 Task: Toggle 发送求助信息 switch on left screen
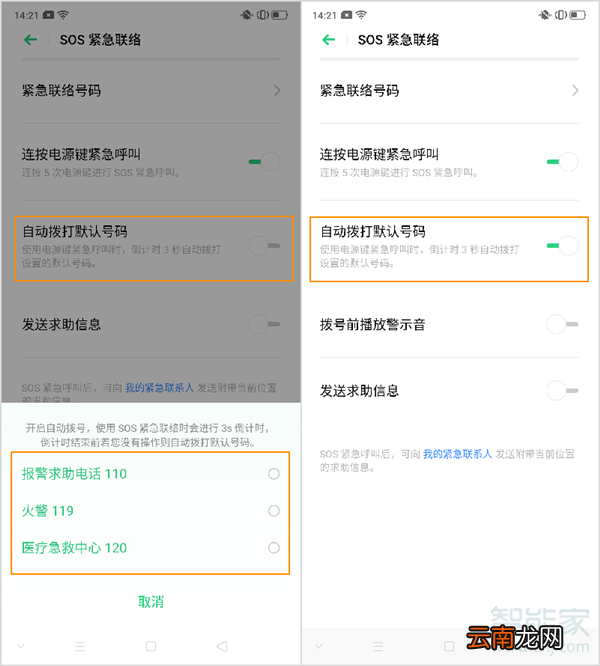click(x=265, y=324)
